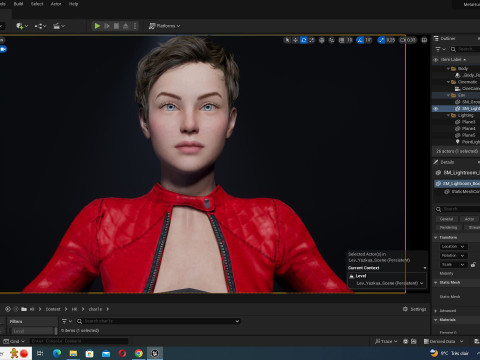Click the Skip/Advance frame button in the play toolbar
Image resolution: width=480 pixels, height=360 pixels.
click(x=107, y=26)
